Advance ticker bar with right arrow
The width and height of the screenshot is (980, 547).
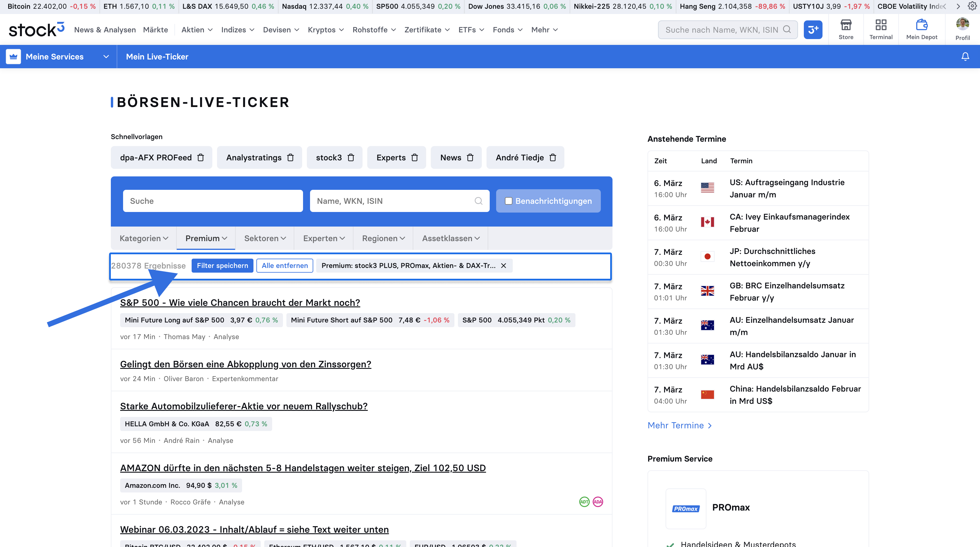pos(958,6)
